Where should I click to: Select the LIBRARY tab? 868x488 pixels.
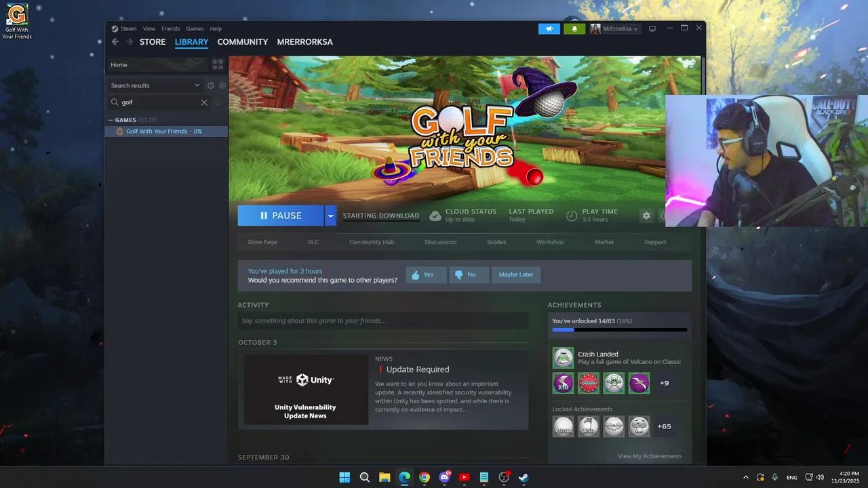[191, 42]
